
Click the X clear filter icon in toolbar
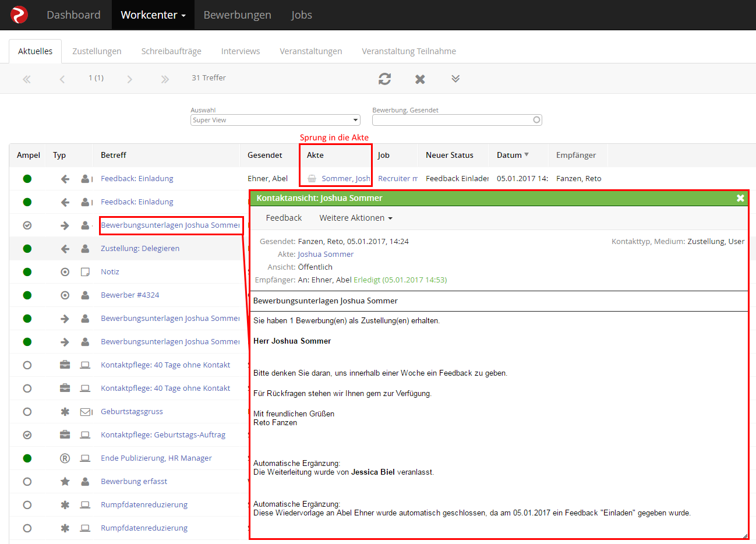pyautogui.click(x=420, y=79)
